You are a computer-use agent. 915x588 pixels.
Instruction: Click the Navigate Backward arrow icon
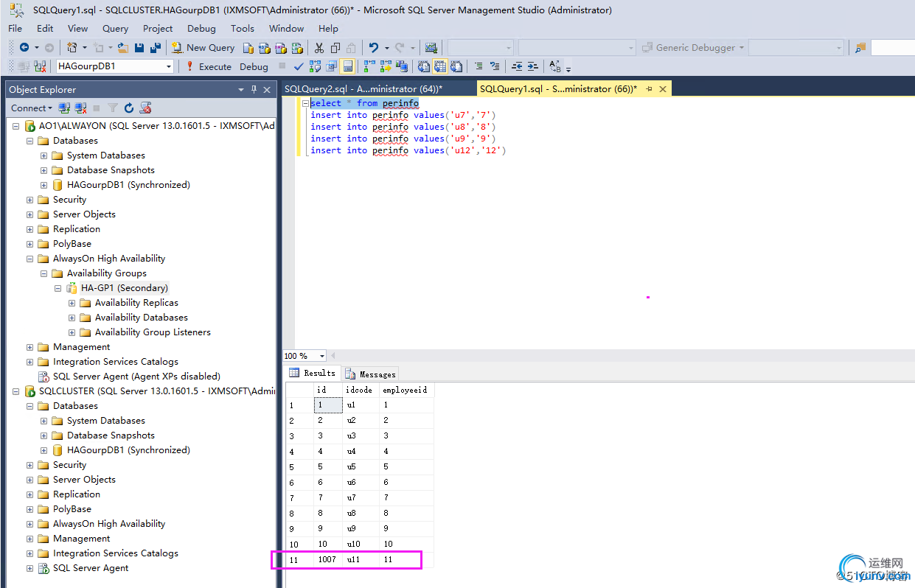24,48
